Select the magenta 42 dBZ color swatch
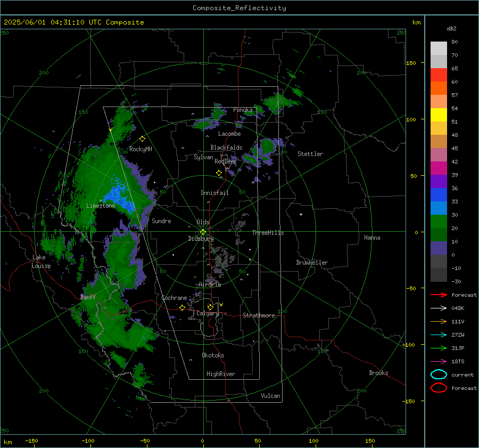The image size is (479, 448). pyautogui.click(x=439, y=168)
